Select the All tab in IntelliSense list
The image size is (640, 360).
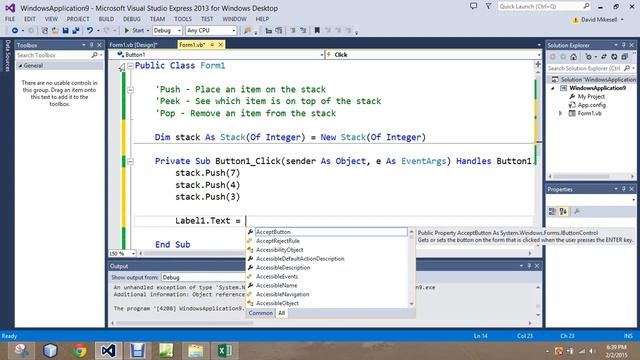pos(282,313)
